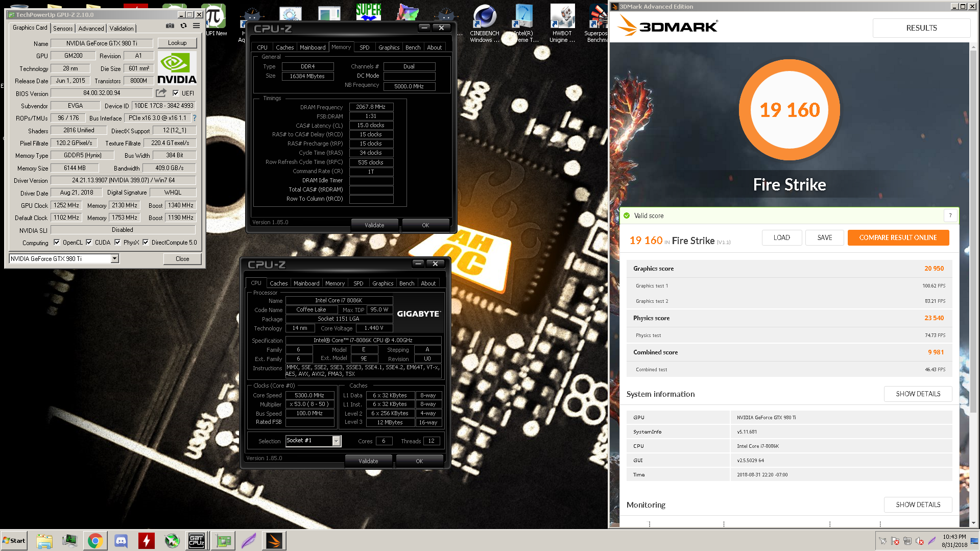The width and height of the screenshot is (980, 551).
Task: Click the Physics score value 23 540
Action: (934, 318)
